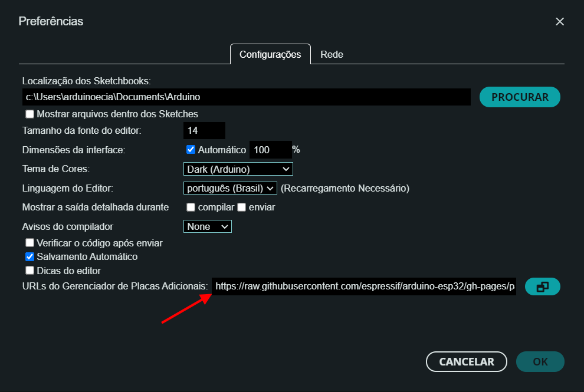Click the Preferências dialog title

pos(51,21)
